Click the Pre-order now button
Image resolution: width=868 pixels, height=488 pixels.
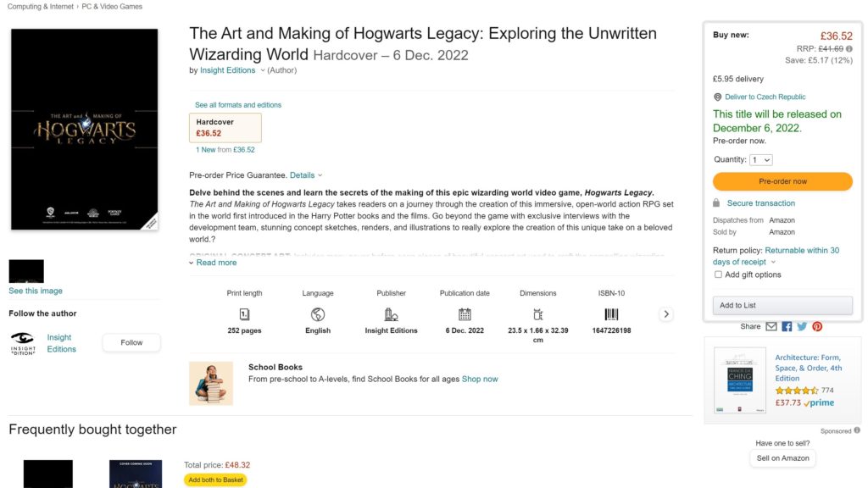tap(782, 181)
